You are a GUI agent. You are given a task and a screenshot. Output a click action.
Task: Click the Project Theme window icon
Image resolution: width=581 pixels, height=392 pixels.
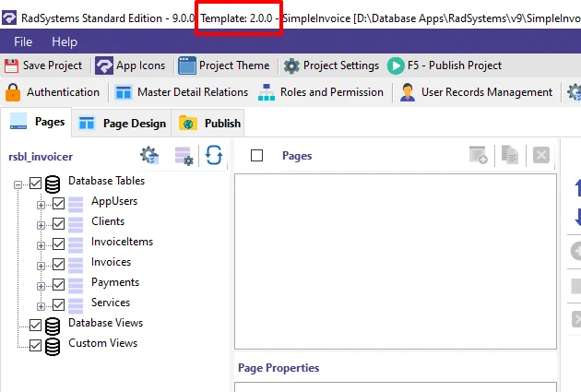pos(187,65)
